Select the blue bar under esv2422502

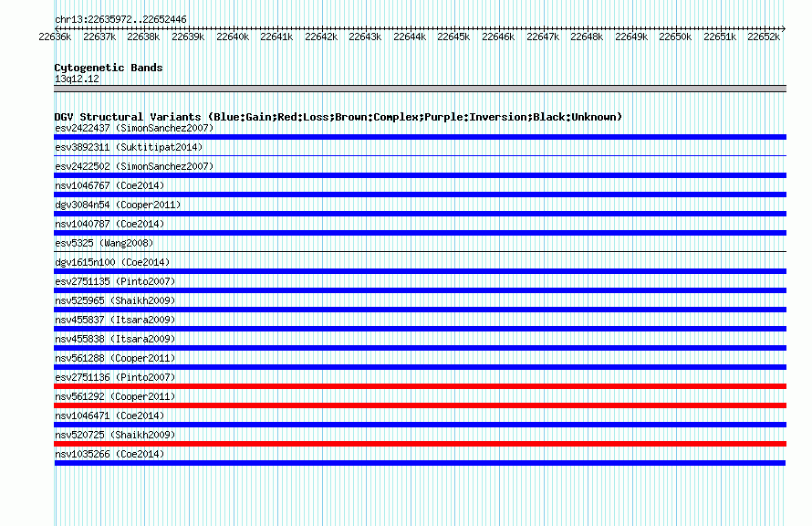coord(420,175)
